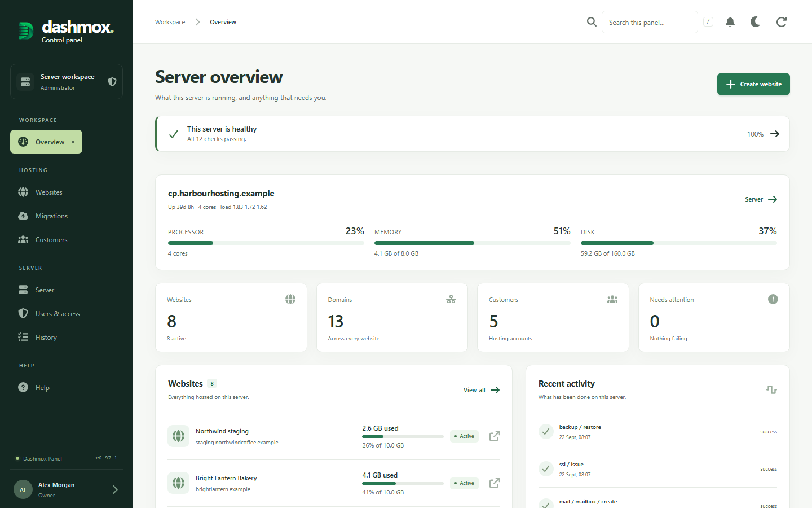Open the Server workspace switcher
Screen dimensions: 812x508
click(x=67, y=82)
